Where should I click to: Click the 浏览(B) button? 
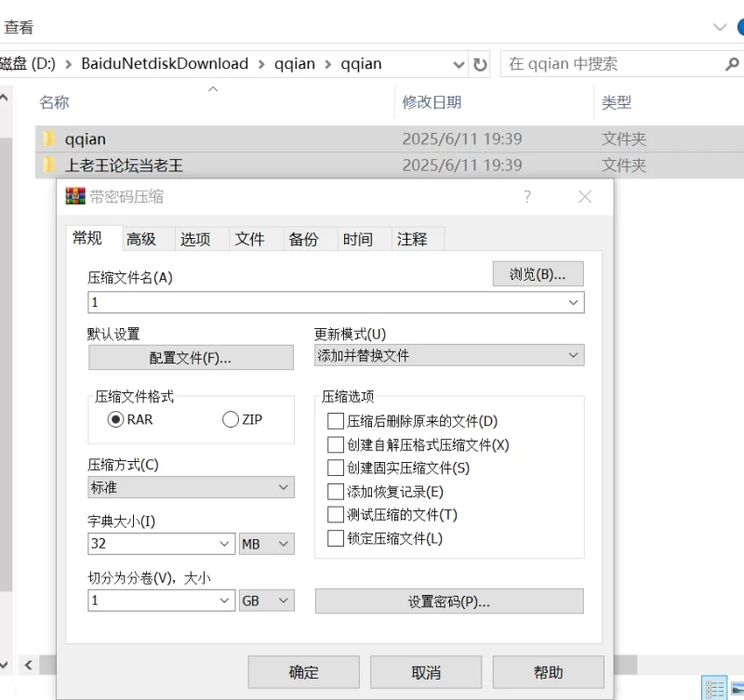pyautogui.click(x=538, y=272)
